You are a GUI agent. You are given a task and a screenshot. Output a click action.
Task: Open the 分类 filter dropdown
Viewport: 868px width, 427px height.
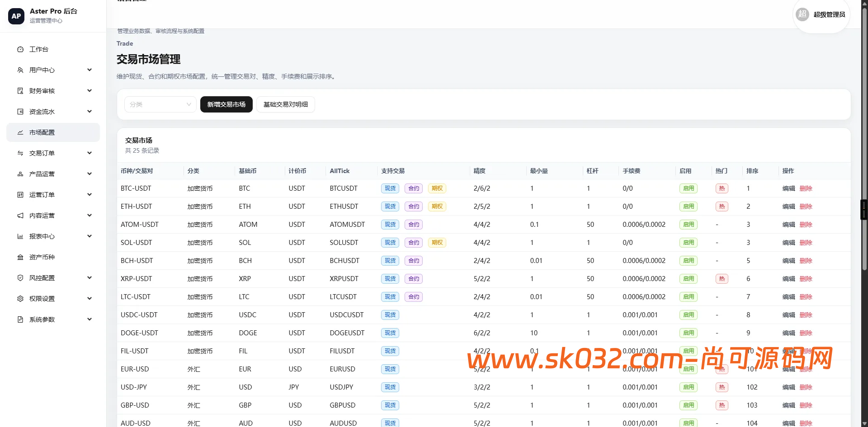(160, 104)
